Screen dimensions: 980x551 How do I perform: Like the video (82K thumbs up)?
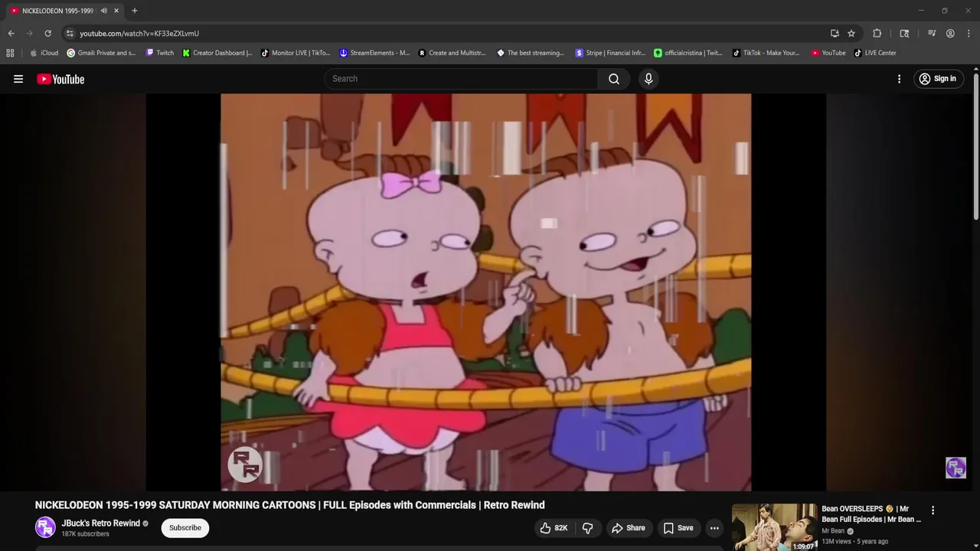tap(554, 528)
